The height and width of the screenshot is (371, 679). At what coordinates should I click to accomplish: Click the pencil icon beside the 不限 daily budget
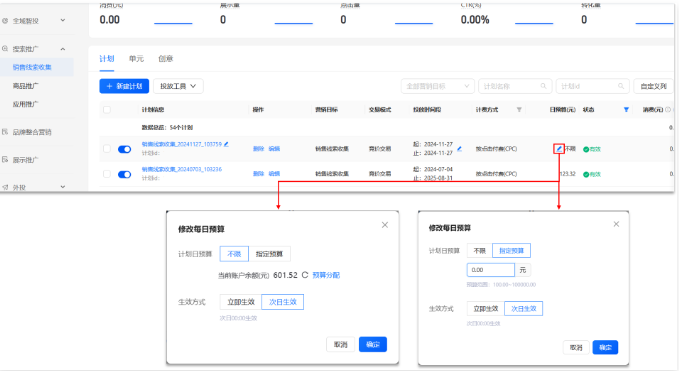[559, 148]
